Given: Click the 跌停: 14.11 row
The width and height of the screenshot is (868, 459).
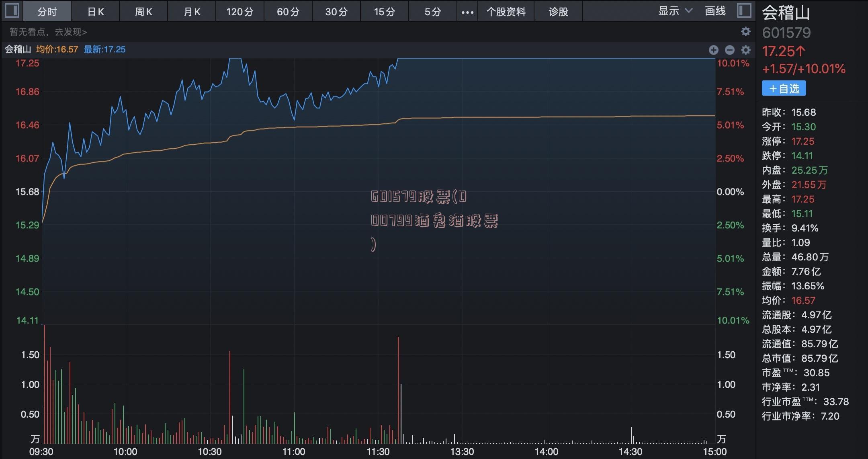Looking at the screenshot, I should [788, 156].
